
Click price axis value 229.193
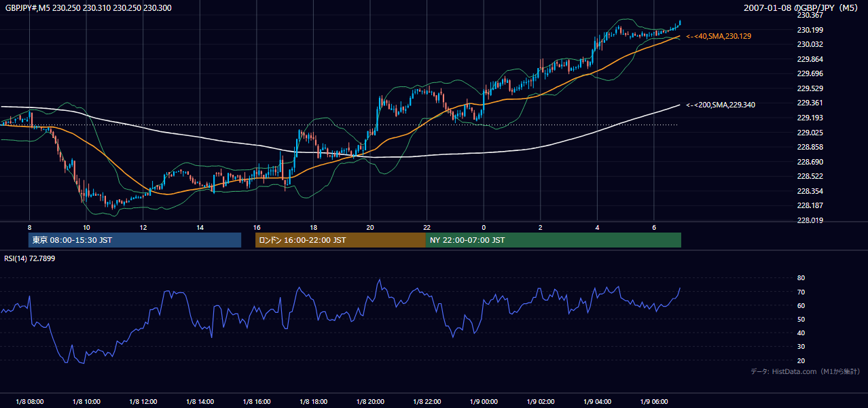(810, 118)
